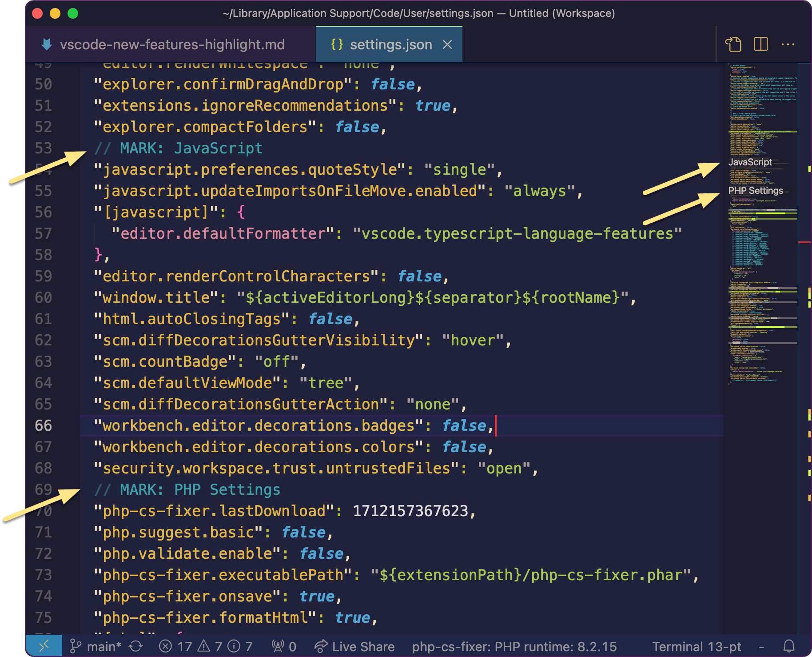Image resolution: width=812 pixels, height=657 pixels.
Task: Click the "vscode.typescript-language-features" formatter value
Action: pos(517,234)
